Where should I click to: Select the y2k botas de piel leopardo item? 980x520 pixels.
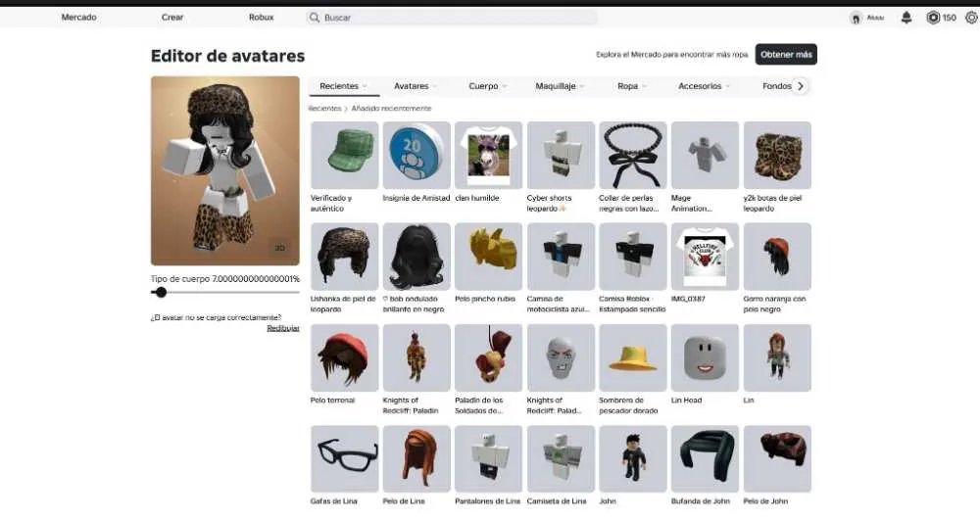777,156
